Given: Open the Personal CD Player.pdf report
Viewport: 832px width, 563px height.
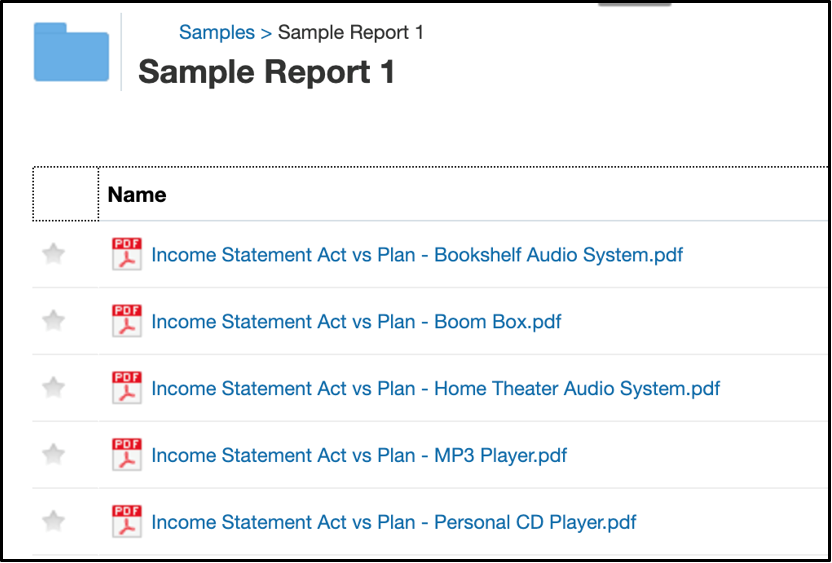Looking at the screenshot, I should 394,522.
